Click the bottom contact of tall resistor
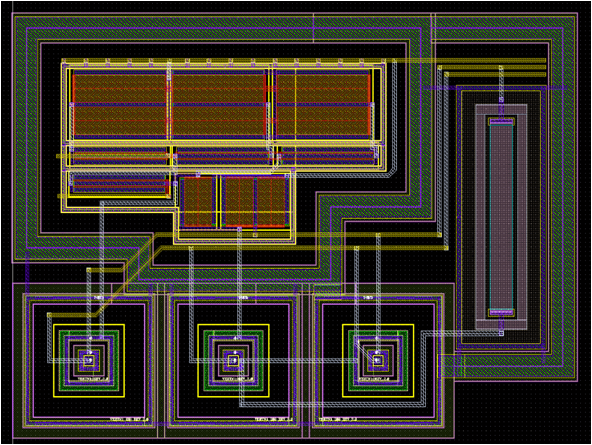Image resolution: width=592 pixels, height=445 pixels. point(501,312)
